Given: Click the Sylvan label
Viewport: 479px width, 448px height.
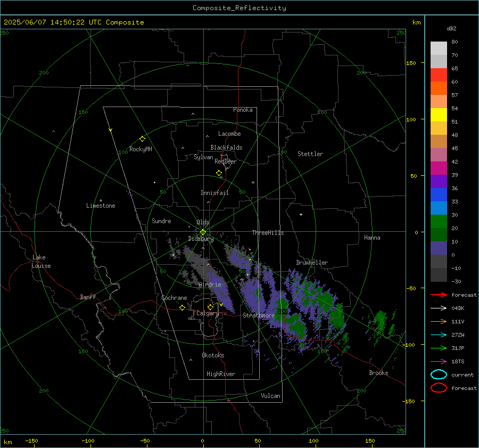Looking at the screenshot, I should click(203, 157).
